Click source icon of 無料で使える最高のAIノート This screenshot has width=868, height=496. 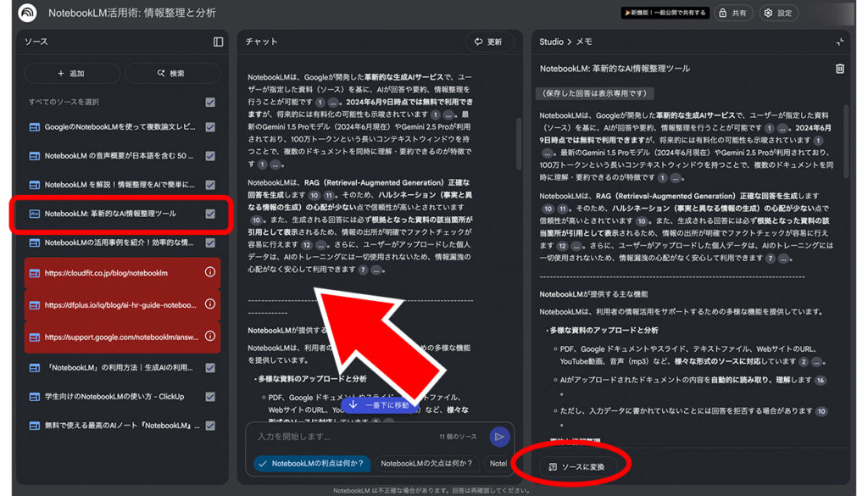click(x=34, y=426)
